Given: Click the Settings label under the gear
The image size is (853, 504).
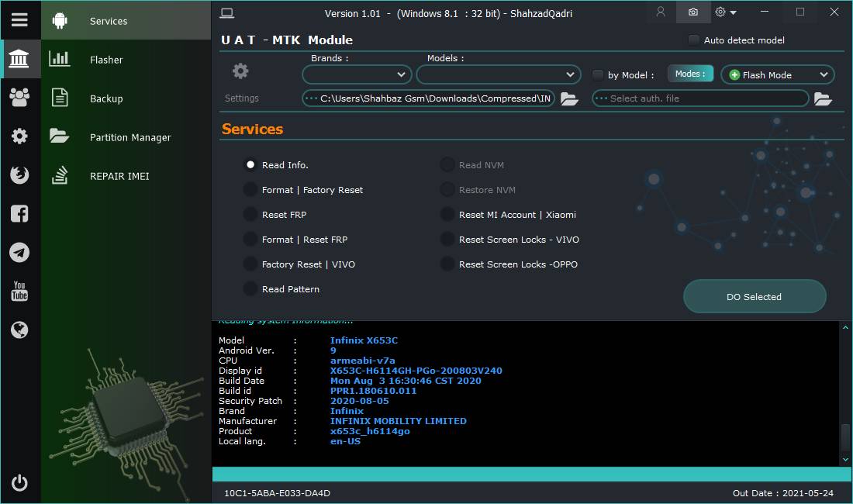Looking at the screenshot, I should point(241,98).
